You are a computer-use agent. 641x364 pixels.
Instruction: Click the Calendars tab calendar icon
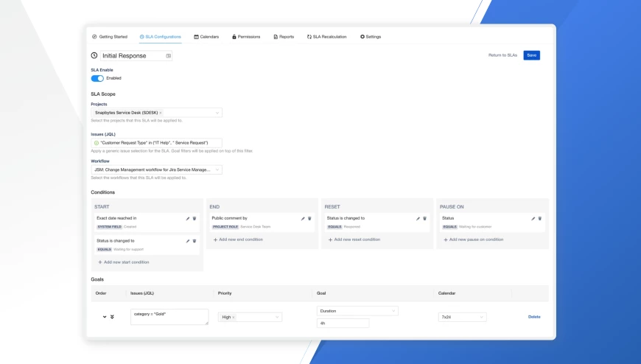pyautogui.click(x=196, y=37)
